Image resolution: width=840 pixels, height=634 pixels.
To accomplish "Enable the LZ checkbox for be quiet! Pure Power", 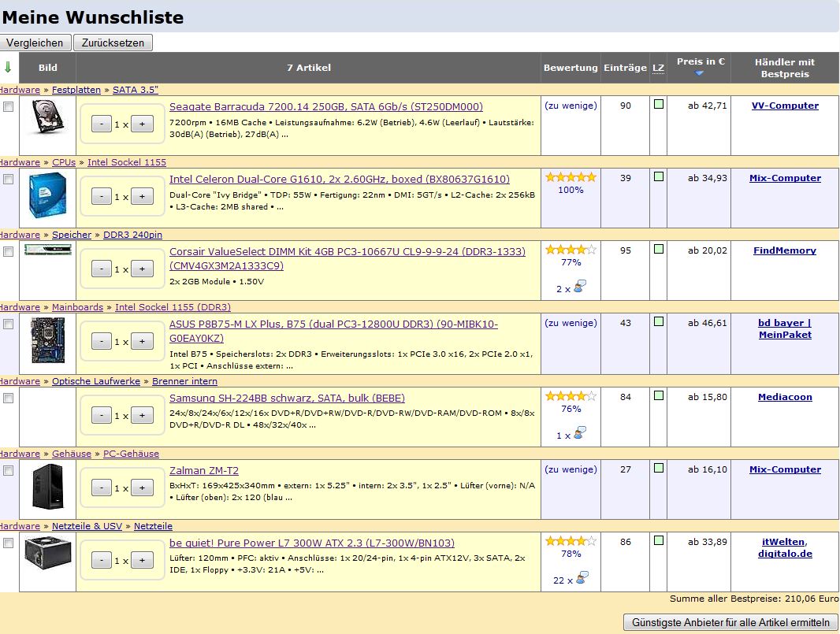I will [x=659, y=541].
